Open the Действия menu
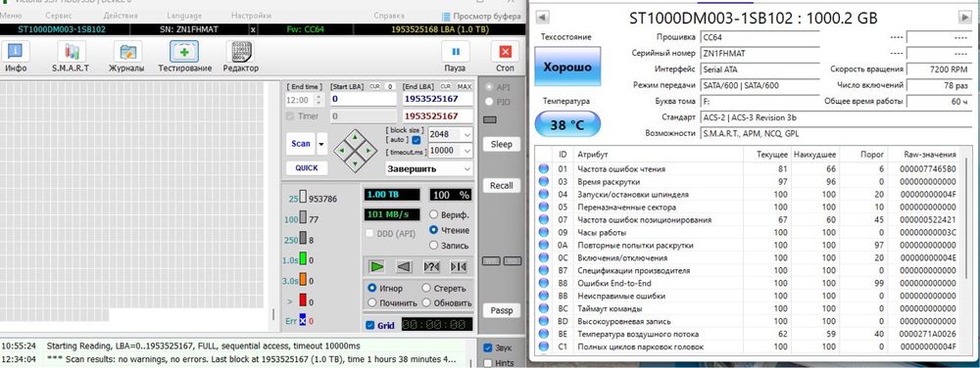This screenshot has width=980, height=368. pyautogui.click(x=121, y=16)
